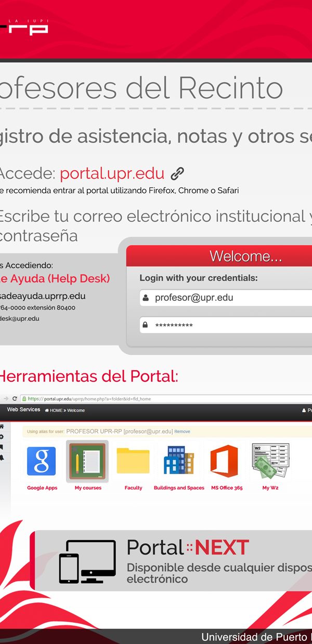Click the browser address bar URL

pos(89,399)
